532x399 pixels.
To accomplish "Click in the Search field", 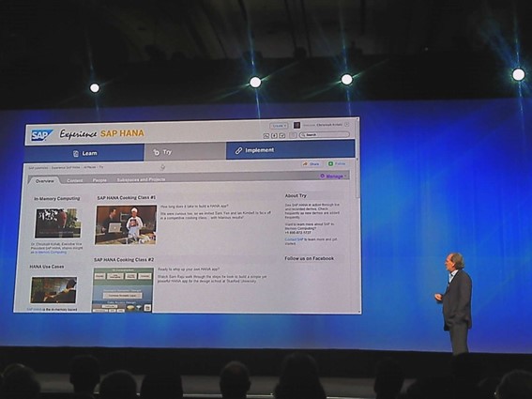I will (324, 135).
